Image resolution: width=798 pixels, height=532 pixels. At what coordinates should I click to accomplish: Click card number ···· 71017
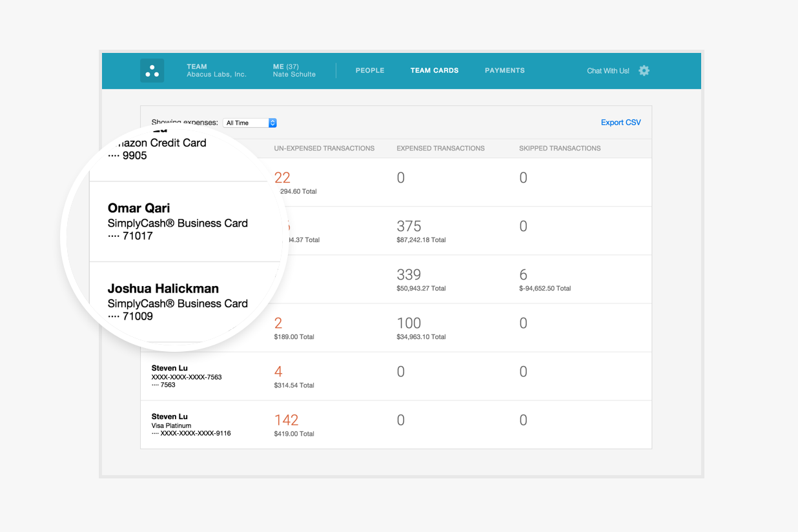130,236
